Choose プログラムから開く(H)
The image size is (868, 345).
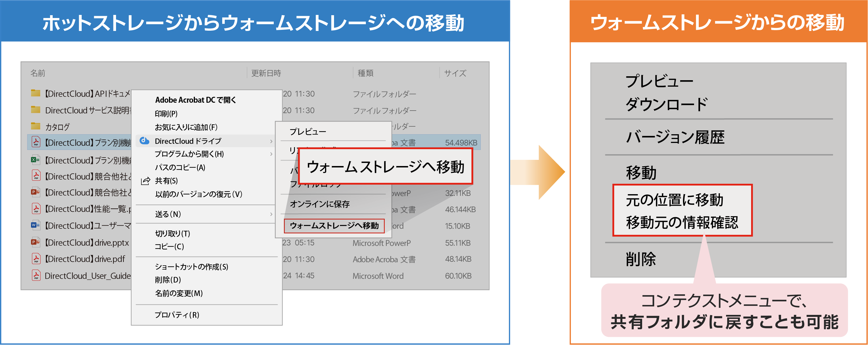click(x=189, y=154)
